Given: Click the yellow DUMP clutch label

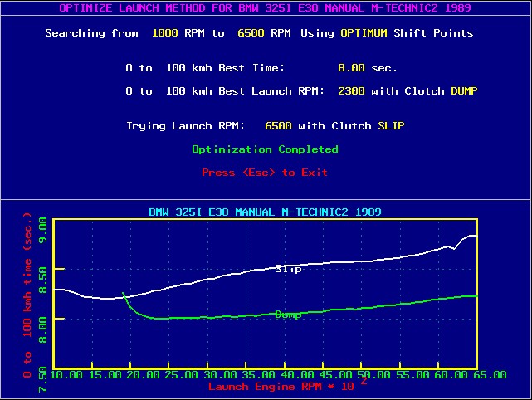Looking at the screenshot, I should (x=464, y=91).
